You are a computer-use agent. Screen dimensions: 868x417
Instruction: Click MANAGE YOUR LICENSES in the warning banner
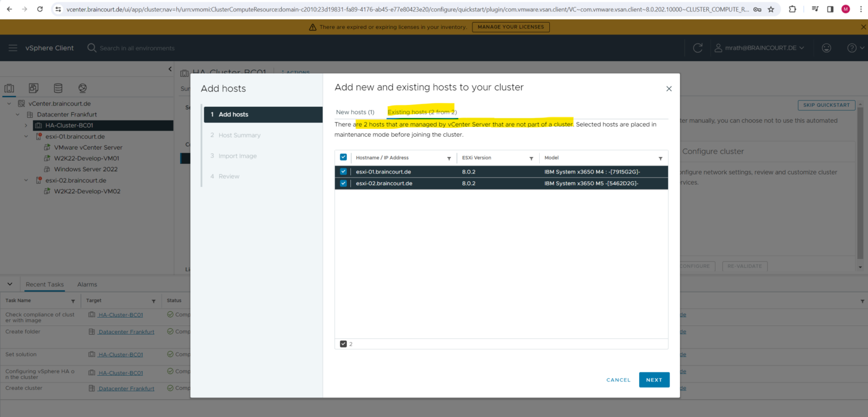[x=510, y=27]
